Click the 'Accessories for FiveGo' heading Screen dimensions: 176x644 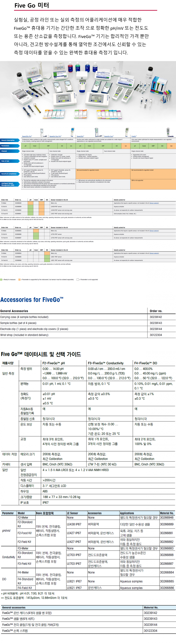point(32,299)
